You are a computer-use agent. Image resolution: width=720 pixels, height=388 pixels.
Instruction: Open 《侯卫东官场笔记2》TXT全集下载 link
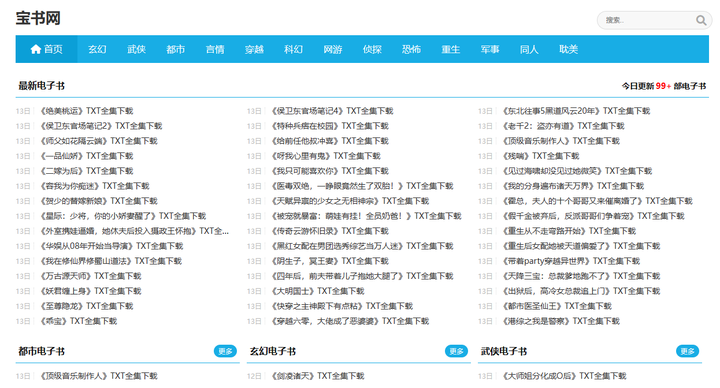[101, 126]
